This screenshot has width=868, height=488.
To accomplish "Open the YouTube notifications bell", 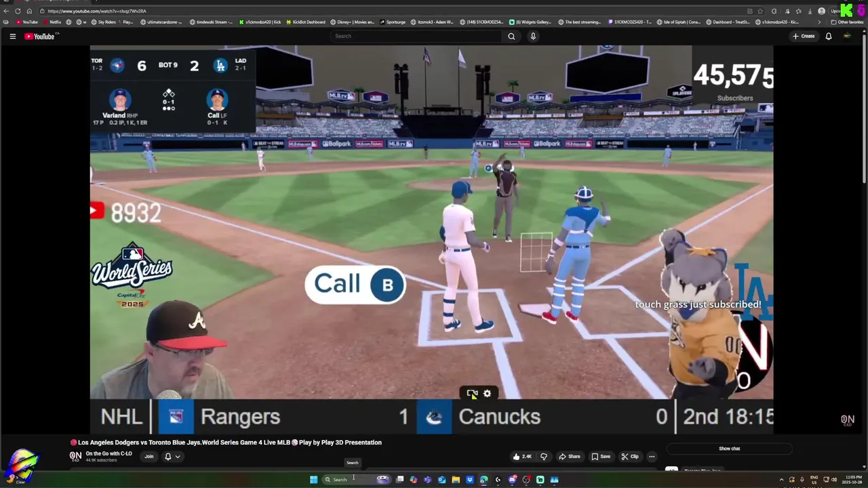I will [828, 36].
